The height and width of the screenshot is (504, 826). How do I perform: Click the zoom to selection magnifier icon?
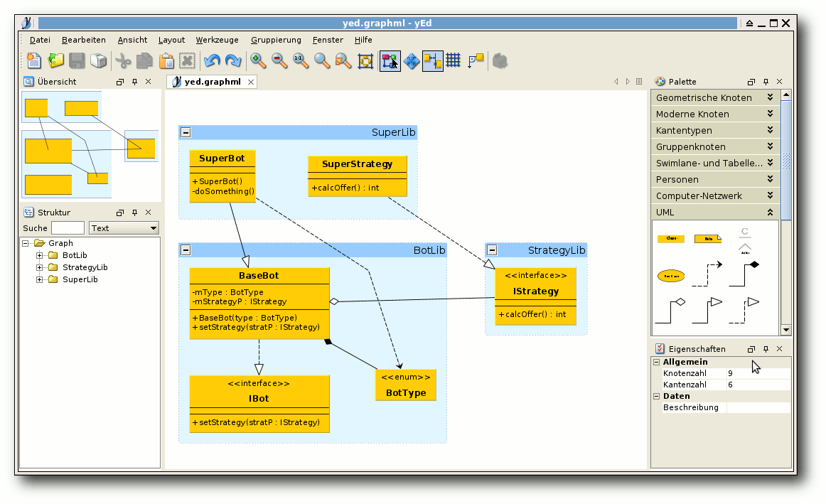coord(343,61)
